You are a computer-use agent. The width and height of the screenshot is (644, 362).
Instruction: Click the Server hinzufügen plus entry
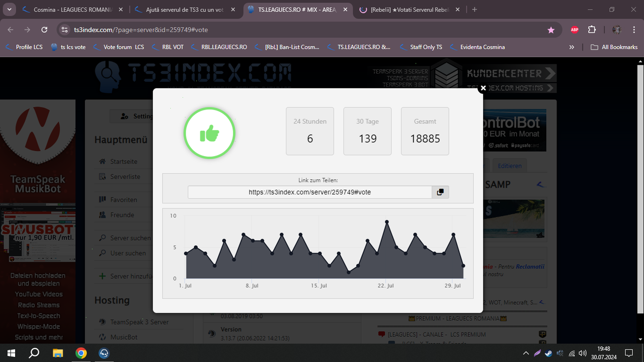124,276
